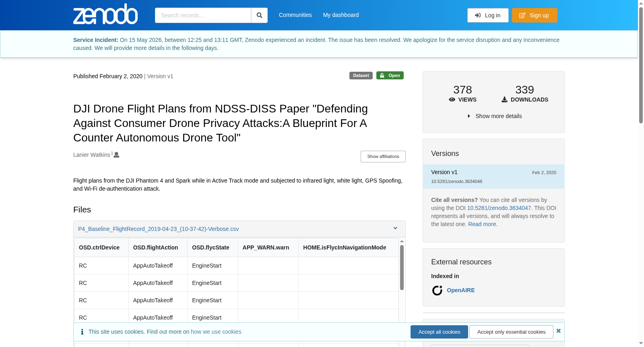Select Version v1 in the Versions list
Screen dimensions: 644x347
tap(493, 177)
